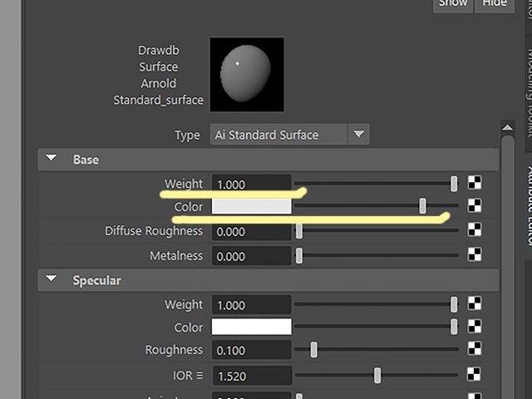This screenshot has height=399, width=532.
Task: Click the Specular Color white swatch
Action: pyautogui.click(x=251, y=327)
